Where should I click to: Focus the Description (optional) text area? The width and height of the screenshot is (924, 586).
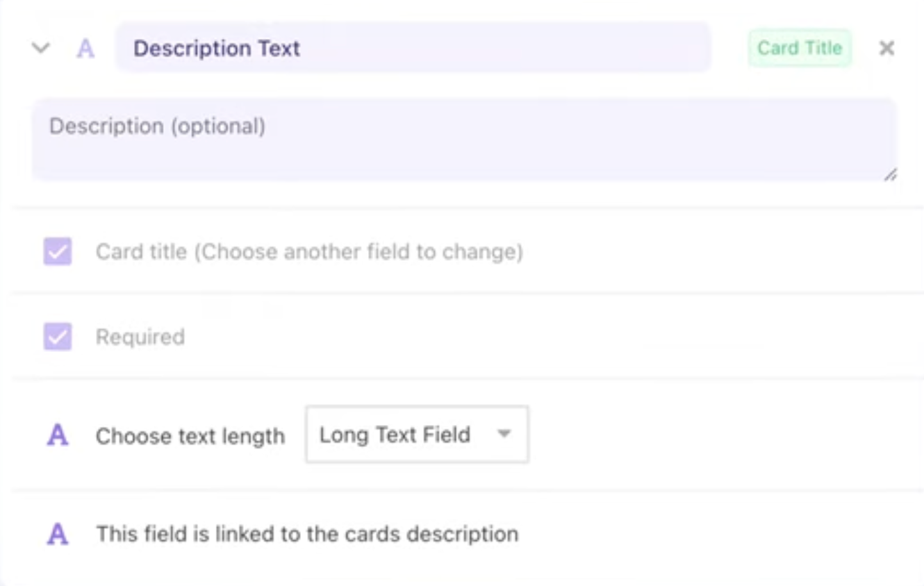pyautogui.click(x=463, y=140)
